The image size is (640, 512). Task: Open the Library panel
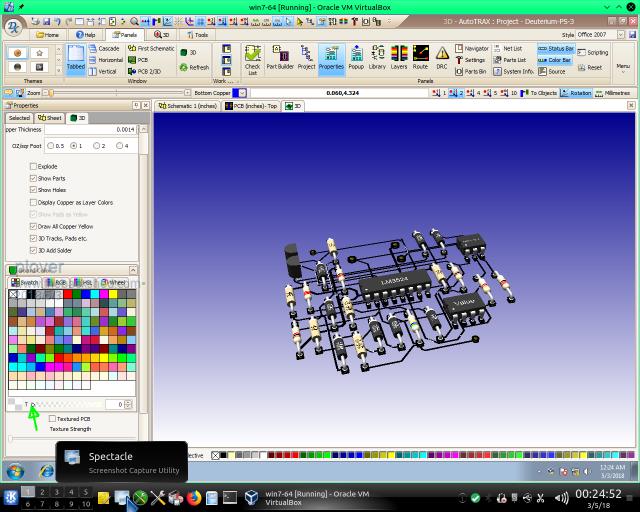(x=377, y=59)
